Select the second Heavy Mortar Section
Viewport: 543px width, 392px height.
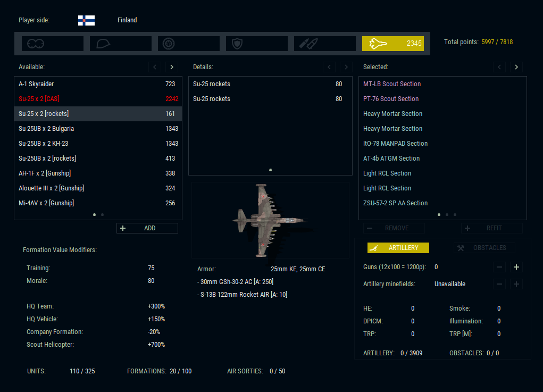click(x=442, y=129)
